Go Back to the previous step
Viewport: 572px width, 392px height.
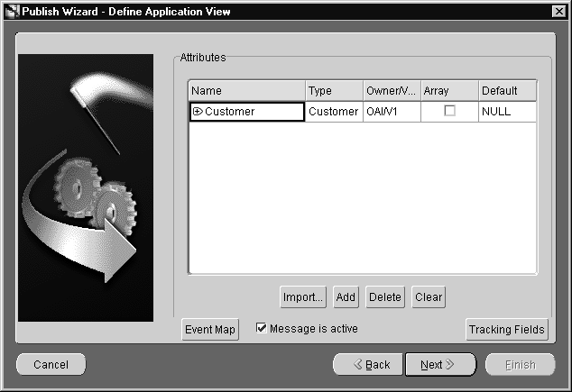point(368,364)
